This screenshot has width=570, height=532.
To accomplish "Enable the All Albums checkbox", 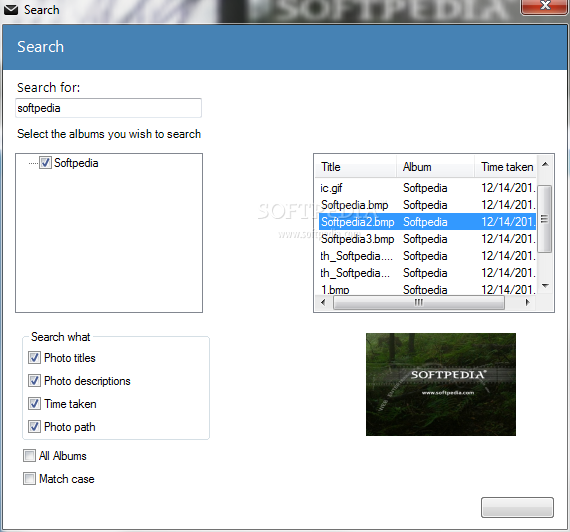I will [29, 456].
